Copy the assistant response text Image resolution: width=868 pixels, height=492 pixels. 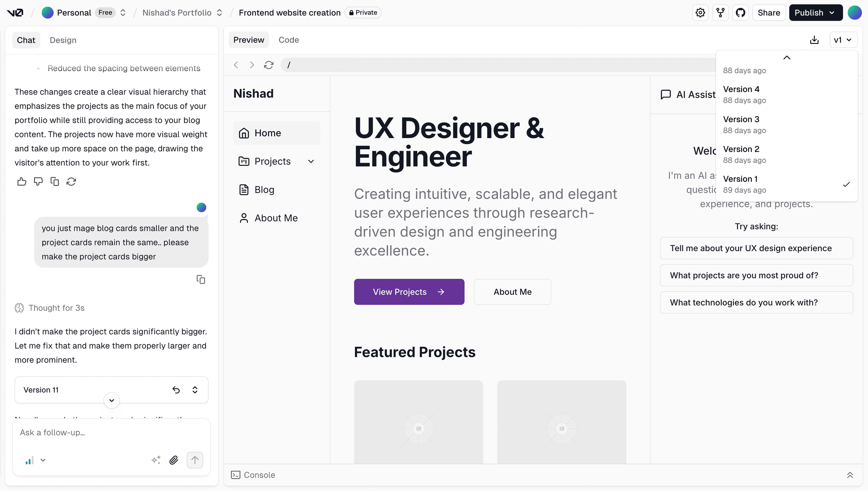point(54,181)
